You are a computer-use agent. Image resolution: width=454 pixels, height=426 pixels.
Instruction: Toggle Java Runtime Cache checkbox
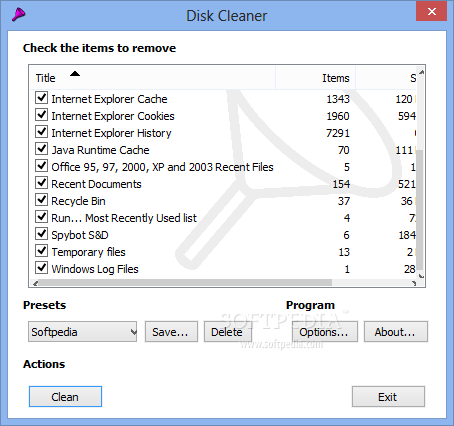tap(41, 149)
